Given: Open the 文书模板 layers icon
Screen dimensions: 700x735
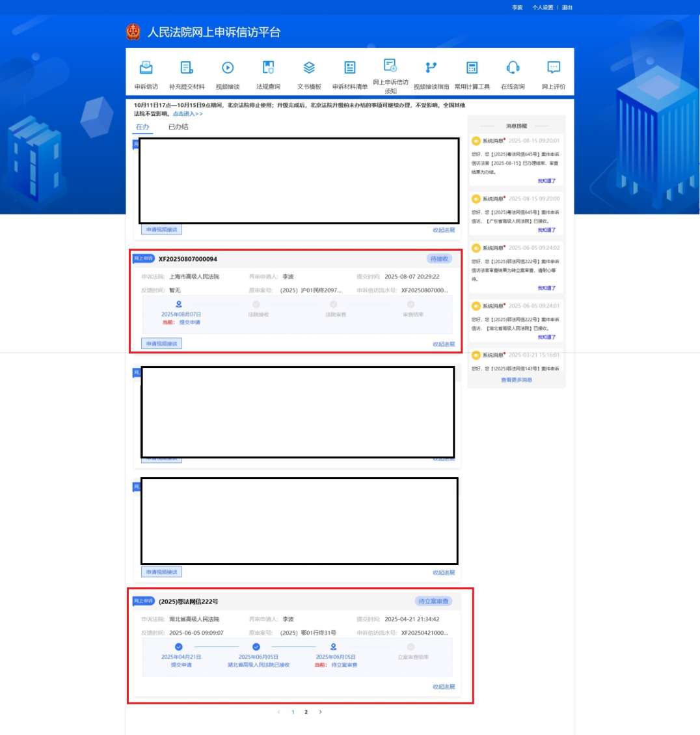Looking at the screenshot, I should [309, 68].
